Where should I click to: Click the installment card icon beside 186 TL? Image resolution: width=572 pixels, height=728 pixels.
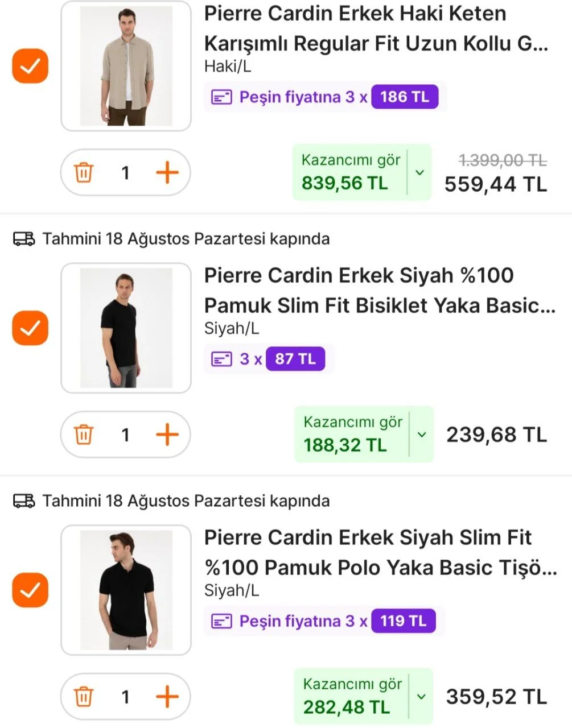coord(221,97)
